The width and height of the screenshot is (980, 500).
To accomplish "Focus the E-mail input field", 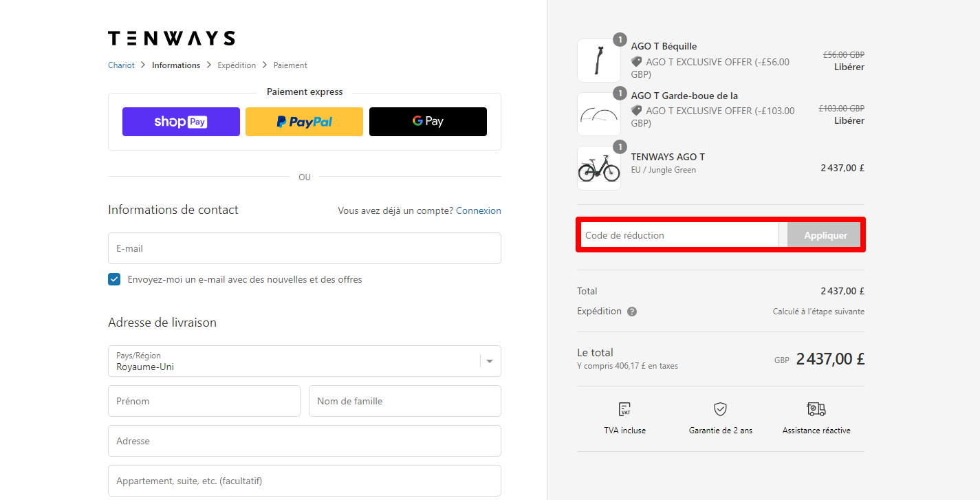I will click(305, 248).
